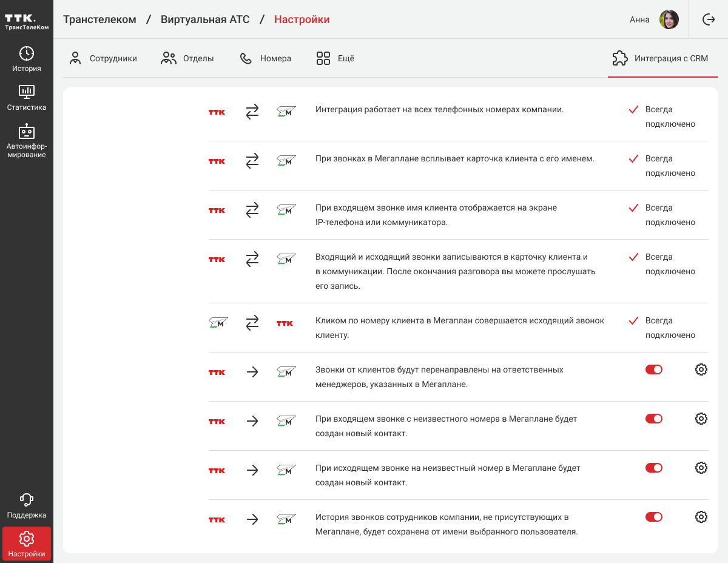728x563 pixels.
Task: Open gear settings for call history saving
Action: tap(701, 517)
